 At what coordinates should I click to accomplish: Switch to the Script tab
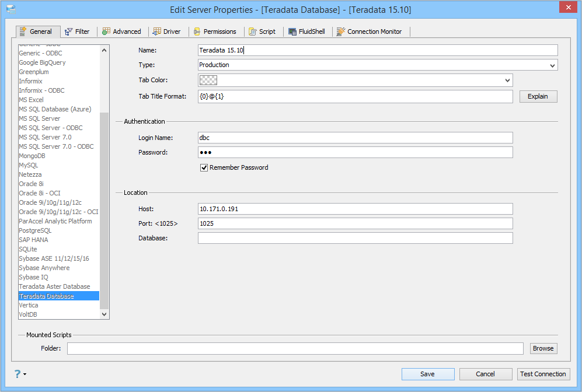262,32
